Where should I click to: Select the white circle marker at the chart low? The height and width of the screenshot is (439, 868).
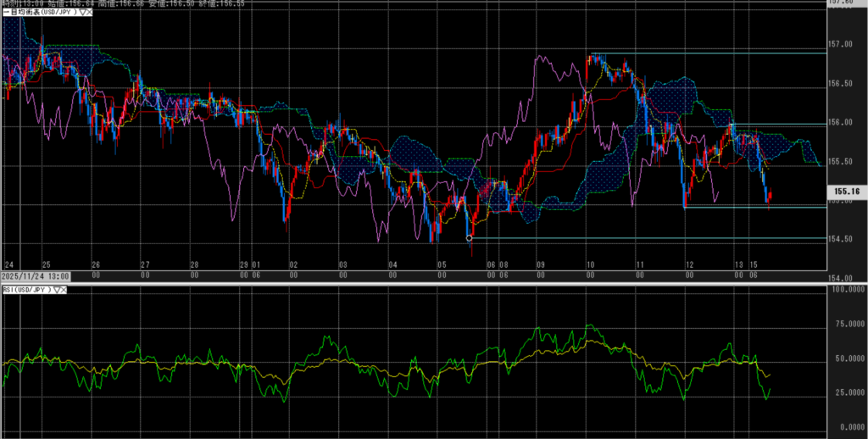(470, 238)
